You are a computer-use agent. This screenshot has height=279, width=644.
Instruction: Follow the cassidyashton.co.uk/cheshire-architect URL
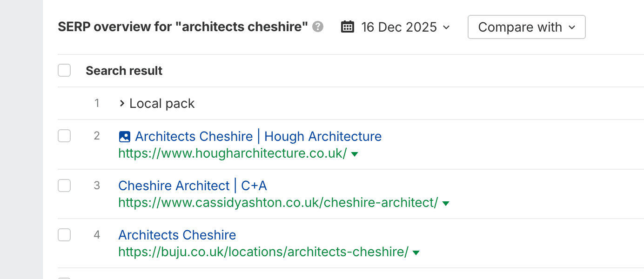[x=278, y=203]
